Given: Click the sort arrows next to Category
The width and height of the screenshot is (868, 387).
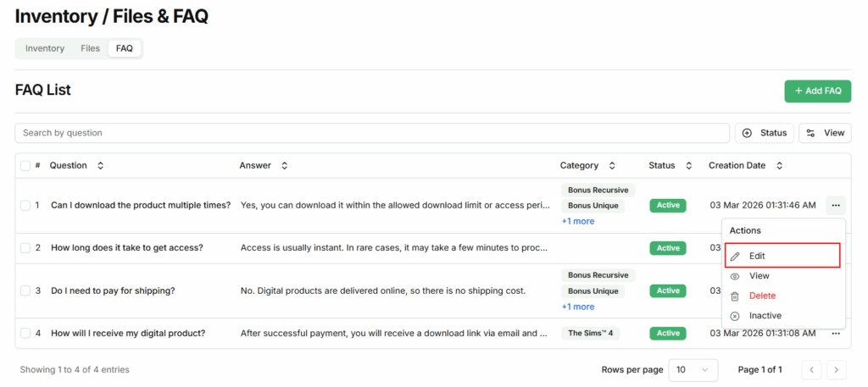Looking at the screenshot, I should pos(612,166).
